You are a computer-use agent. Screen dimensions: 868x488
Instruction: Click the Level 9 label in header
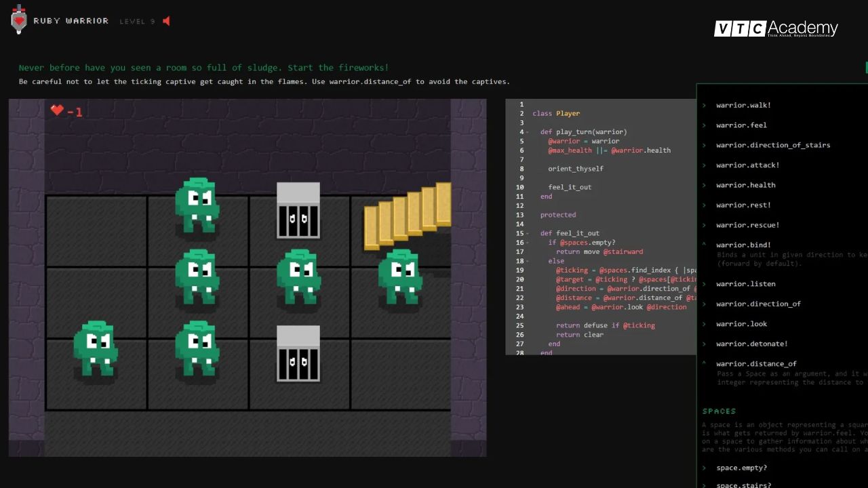tap(137, 22)
